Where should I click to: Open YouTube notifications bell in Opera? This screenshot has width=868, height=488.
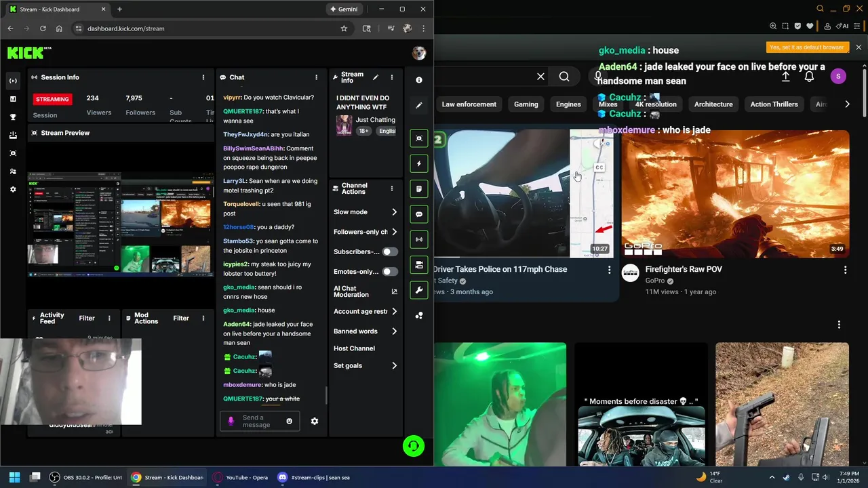click(x=809, y=77)
